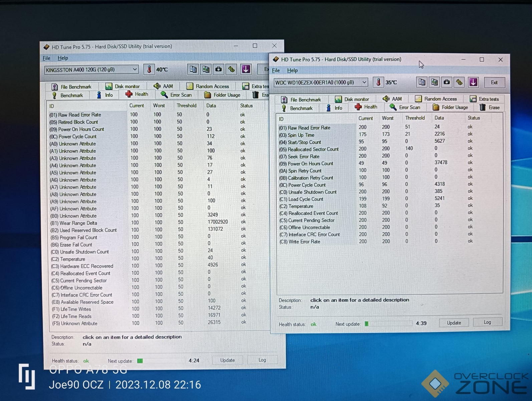The image size is (532, 401).
Task: Switch to Benchmark tab in WDC window
Action: (x=297, y=108)
